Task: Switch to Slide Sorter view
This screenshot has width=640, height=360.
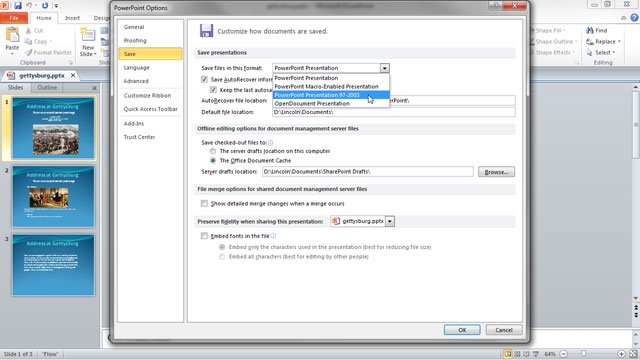Action: tap(517, 354)
